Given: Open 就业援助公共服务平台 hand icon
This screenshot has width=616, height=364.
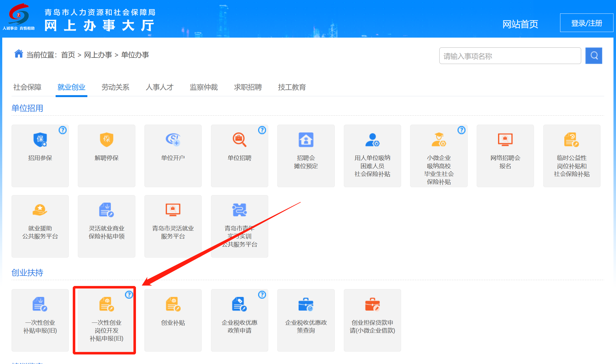Looking at the screenshot, I should tap(40, 210).
